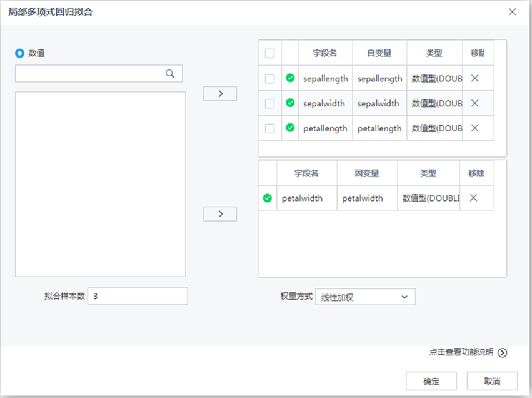Click the circular arrow icon beside 功能说明
The height and width of the screenshot is (398, 532).
tap(502, 352)
